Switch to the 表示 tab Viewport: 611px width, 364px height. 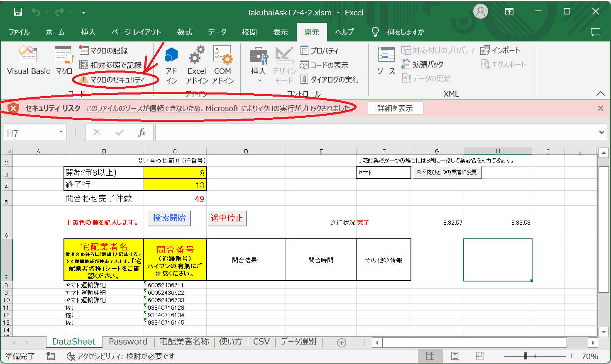click(x=281, y=32)
